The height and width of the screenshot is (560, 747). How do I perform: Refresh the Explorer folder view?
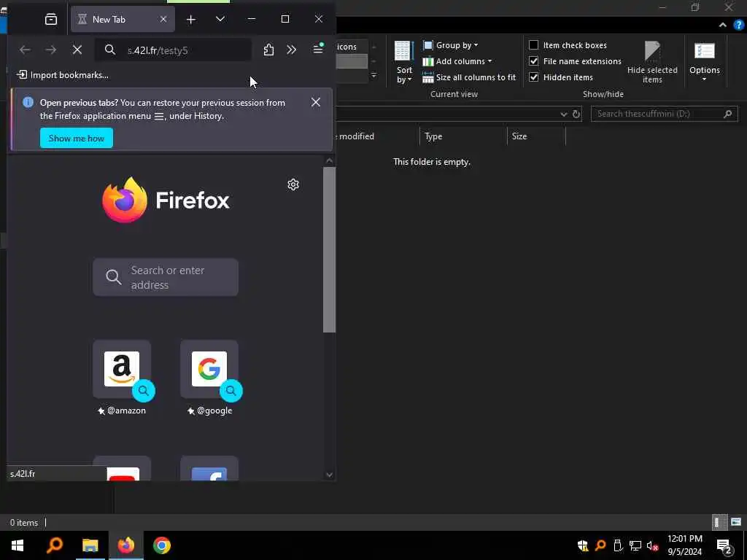point(576,114)
